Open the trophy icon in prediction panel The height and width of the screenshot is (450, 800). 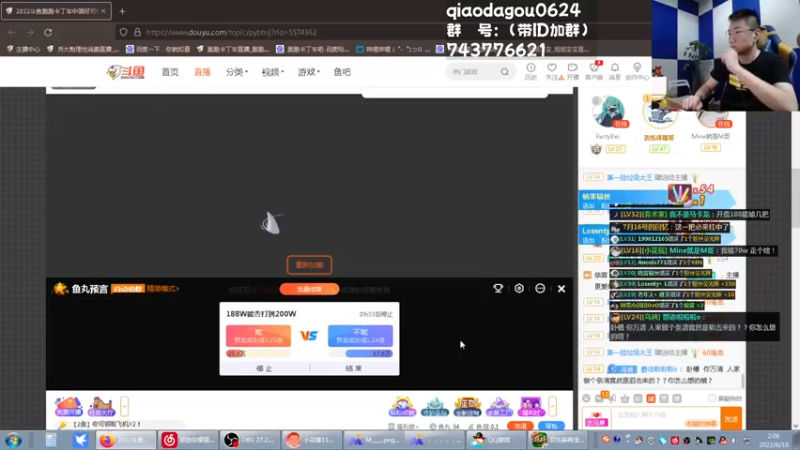click(x=498, y=289)
